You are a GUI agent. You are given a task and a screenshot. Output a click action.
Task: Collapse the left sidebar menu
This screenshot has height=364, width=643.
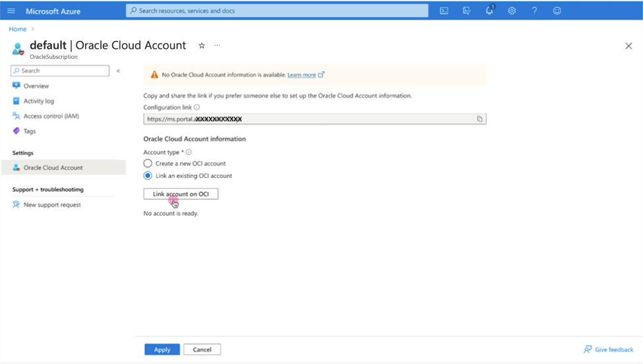(x=118, y=71)
